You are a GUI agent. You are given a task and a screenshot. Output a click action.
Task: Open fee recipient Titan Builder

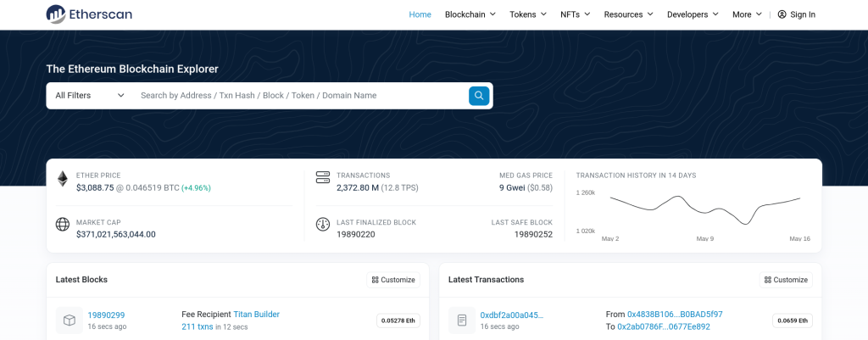coord(256,314)
